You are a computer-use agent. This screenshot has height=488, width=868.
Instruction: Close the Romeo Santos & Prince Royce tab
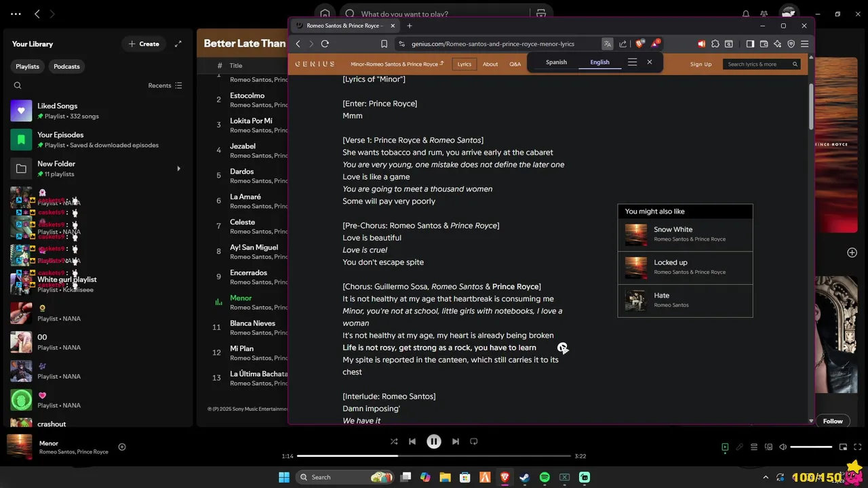(393, 26)
